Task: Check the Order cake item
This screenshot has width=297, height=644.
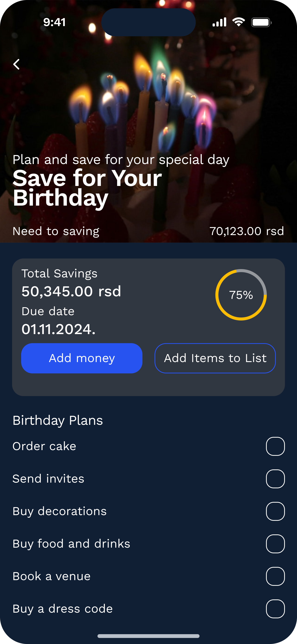Action: [x=275, y=446]
